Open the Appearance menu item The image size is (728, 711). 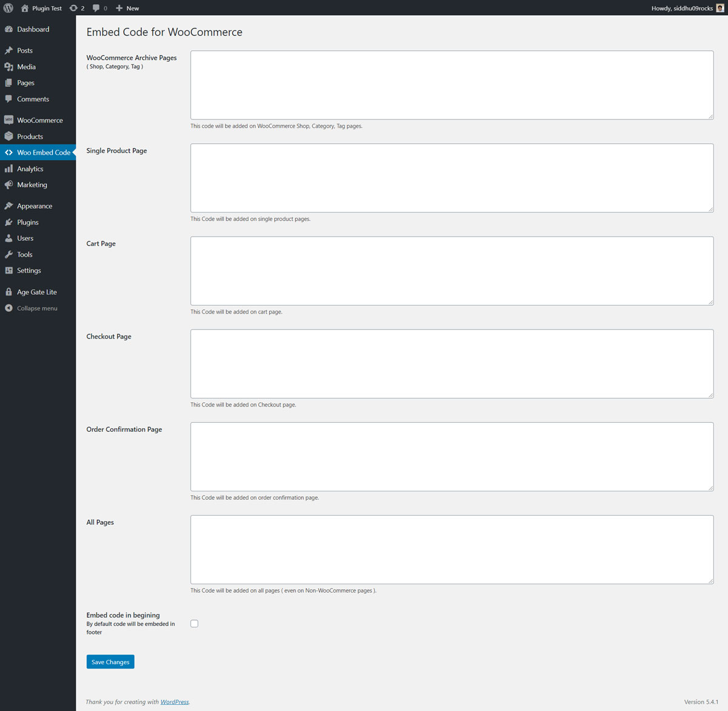[38, 206]
